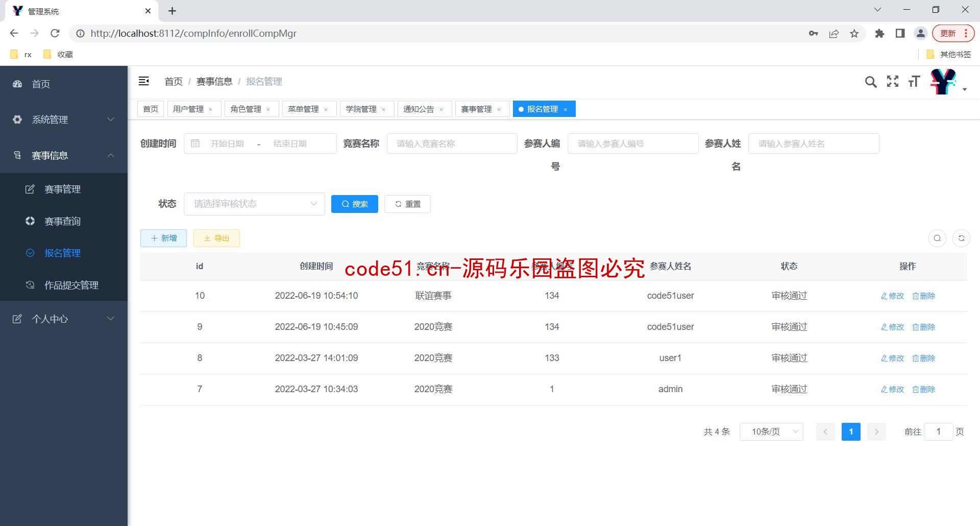Click the 导出 button
Viewport: 980px width, 526px height.
[x=216, y=238]
